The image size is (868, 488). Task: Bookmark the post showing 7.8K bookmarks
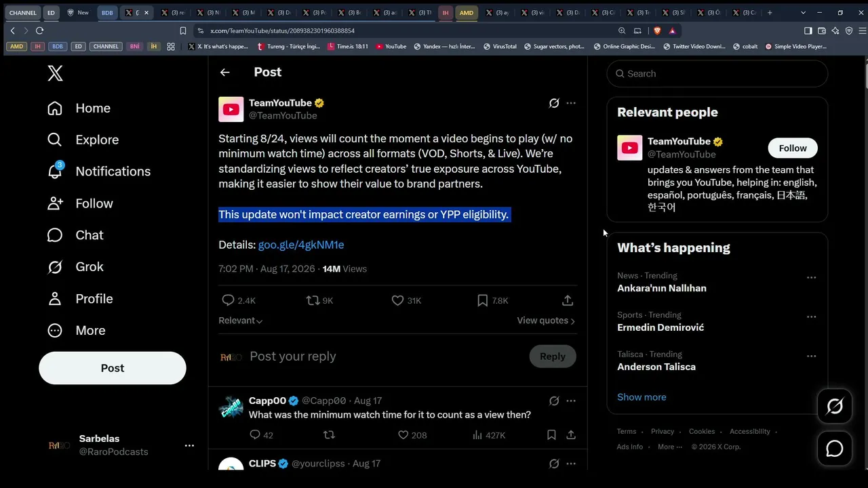coord(492,300)
